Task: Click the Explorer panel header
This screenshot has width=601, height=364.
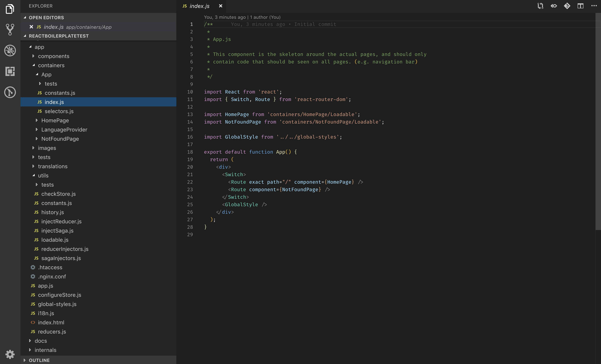Action: pos(41,6)
